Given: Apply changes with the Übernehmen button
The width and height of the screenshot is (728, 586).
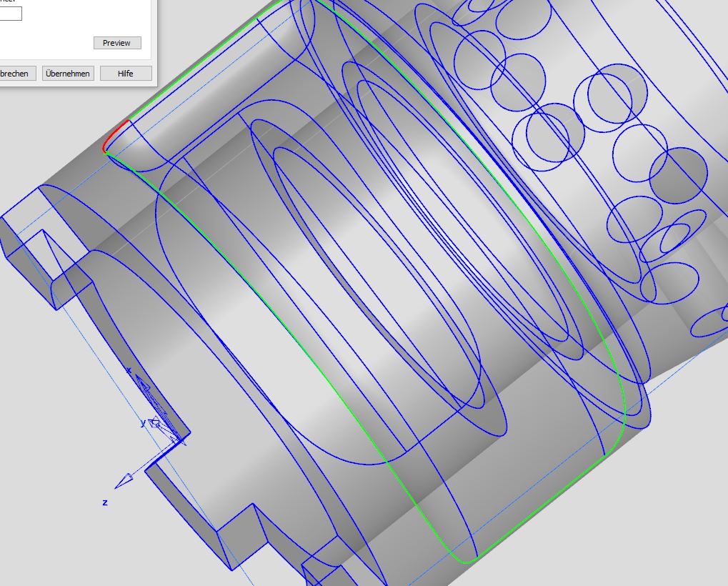Looking at the screenshot, I should click(68, 73).
